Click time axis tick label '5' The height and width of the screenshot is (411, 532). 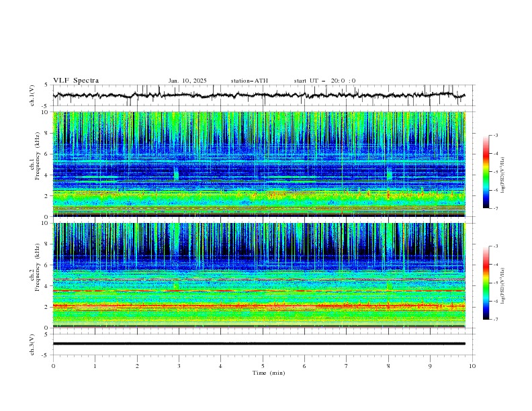point(263,366)
